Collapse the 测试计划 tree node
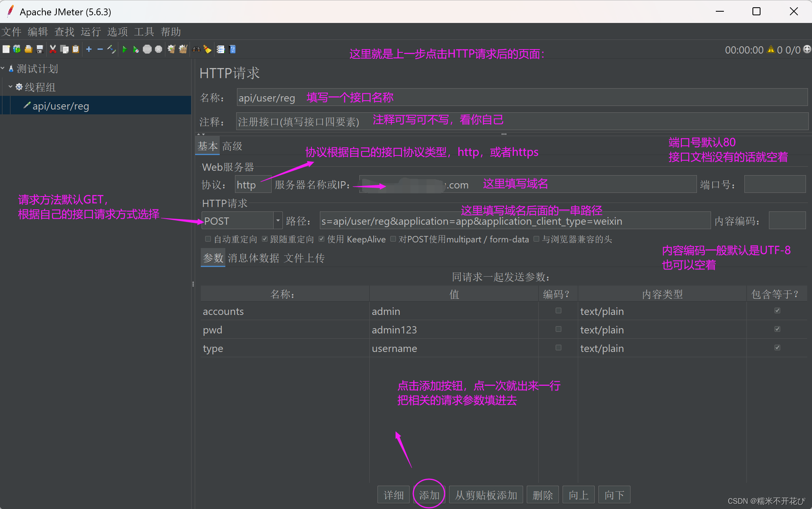The image size is (812, 509). pos(3,68)
